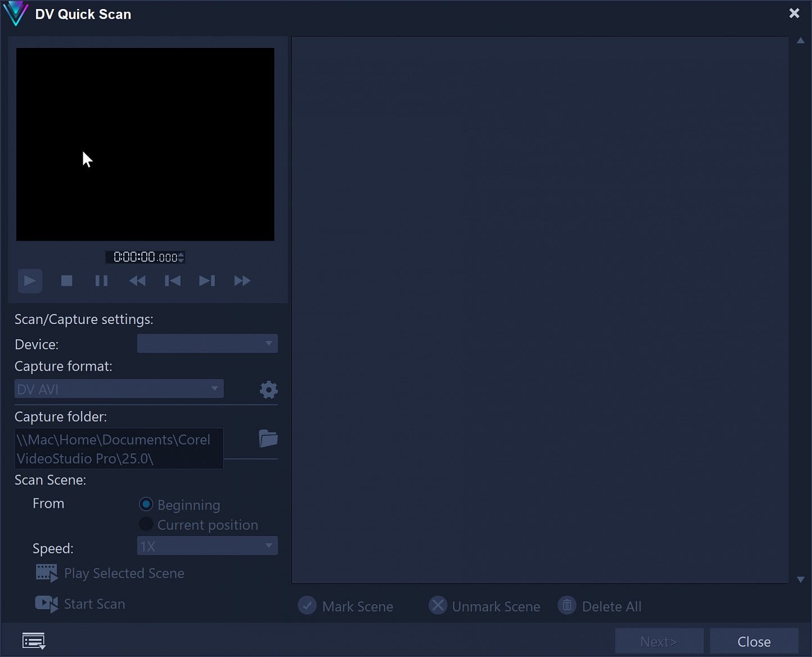Click the black video preview window
This screenshot has height=657, width=812.
(x=145, y=144)
